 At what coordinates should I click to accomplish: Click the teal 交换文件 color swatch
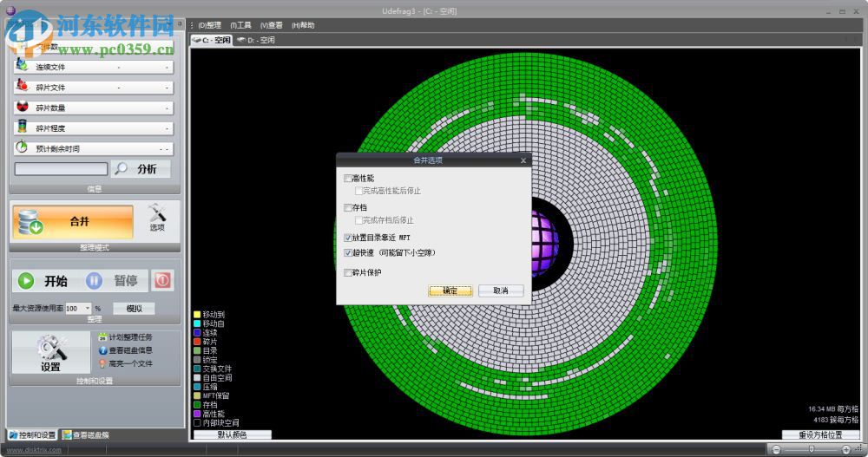click(x=196, y=369)
